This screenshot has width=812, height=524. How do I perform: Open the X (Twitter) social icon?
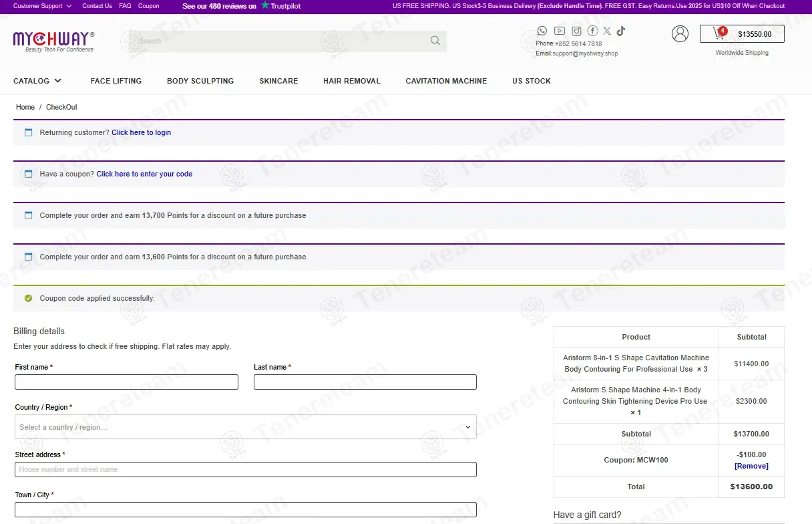[607, 31]
